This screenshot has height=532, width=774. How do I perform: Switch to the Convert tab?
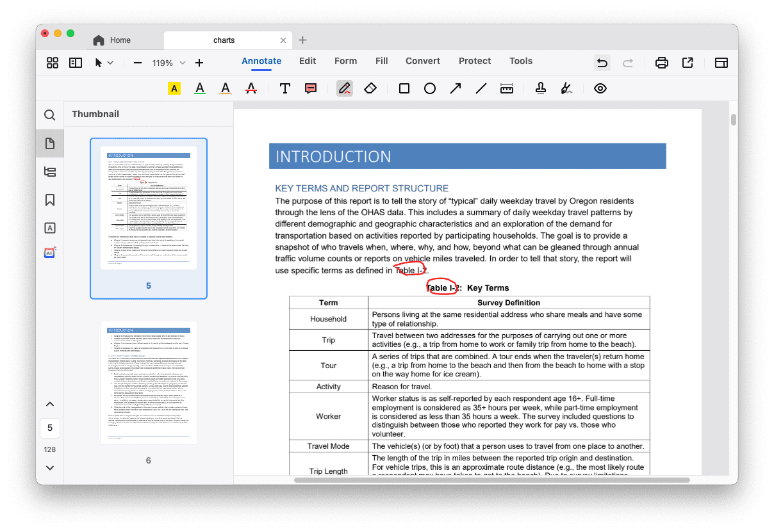pos(422,61)
